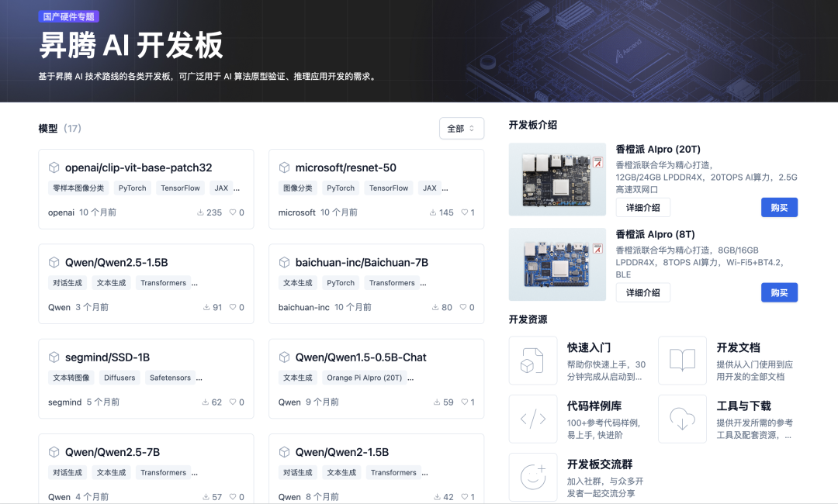Click the PDF badge on the AIpro (20T) image

[x=597, y=162]
